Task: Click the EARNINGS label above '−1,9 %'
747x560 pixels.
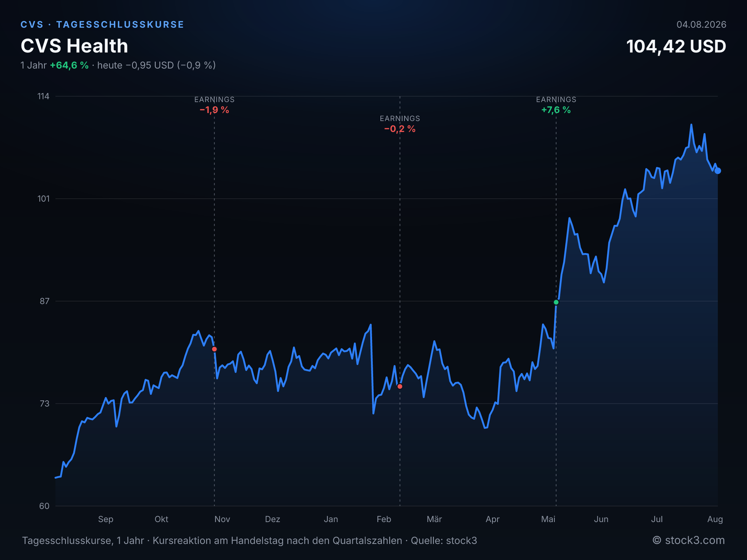Action: pos(214,99)
